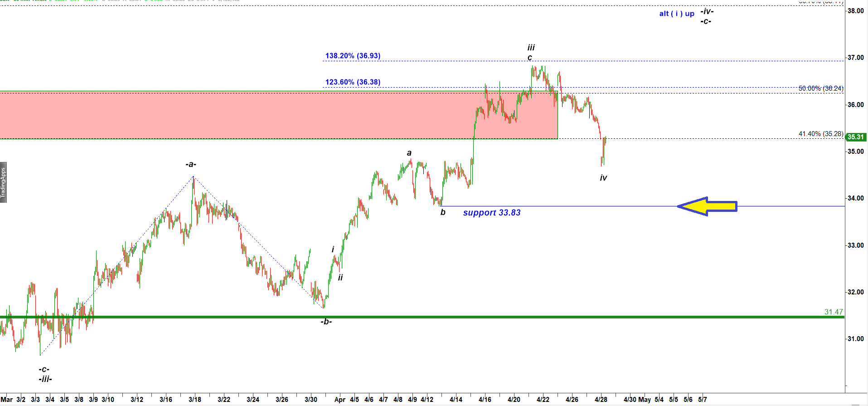The height and width of the screenshot is (406, 868).
Task: Select the Apr month marker on time axis
Action: pyautogui.click(x=339, y=400)
